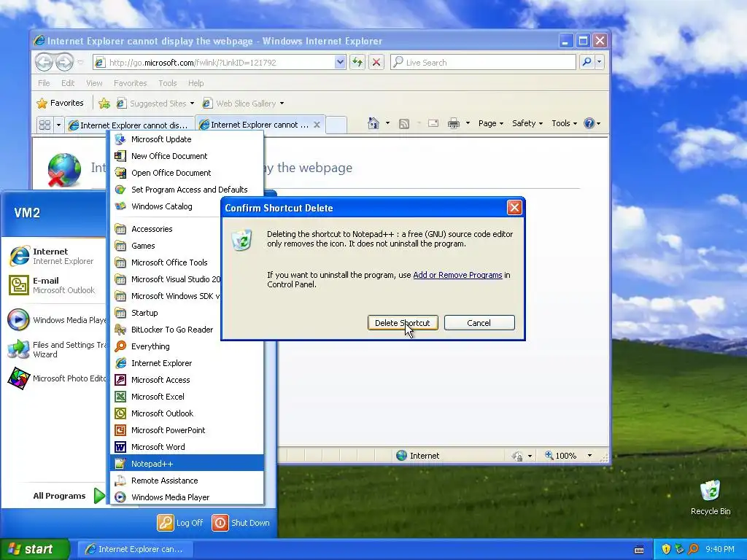The image size is (747, 560).
Task: Open Set Program Access and Defaults
Action: (187, 190)
